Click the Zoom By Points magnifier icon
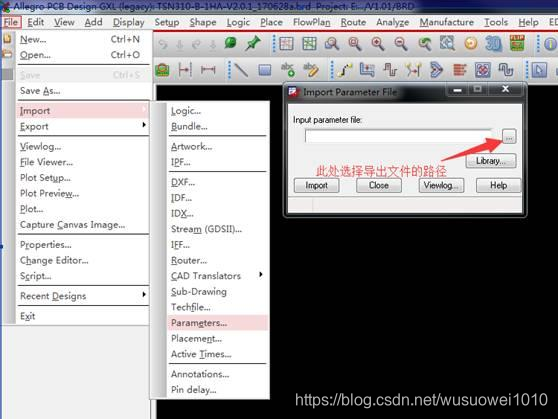Screen dimensions: 558x419 (x=332, y=43)
